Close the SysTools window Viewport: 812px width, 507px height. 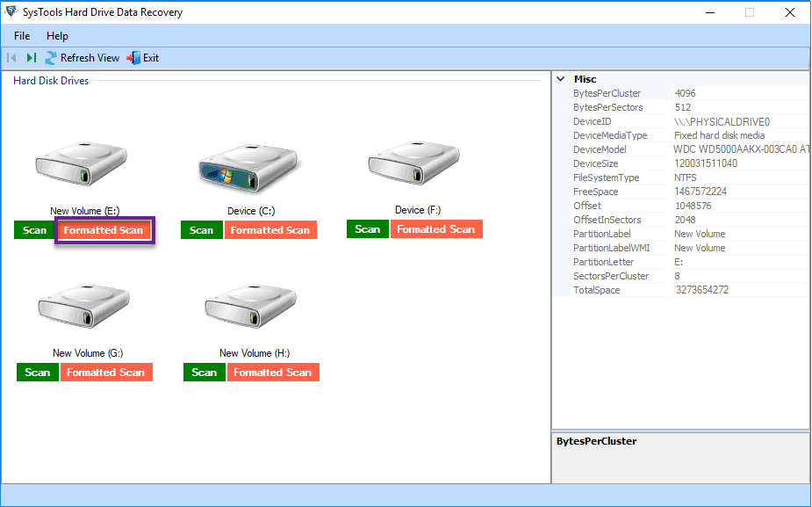coord(789,12)
